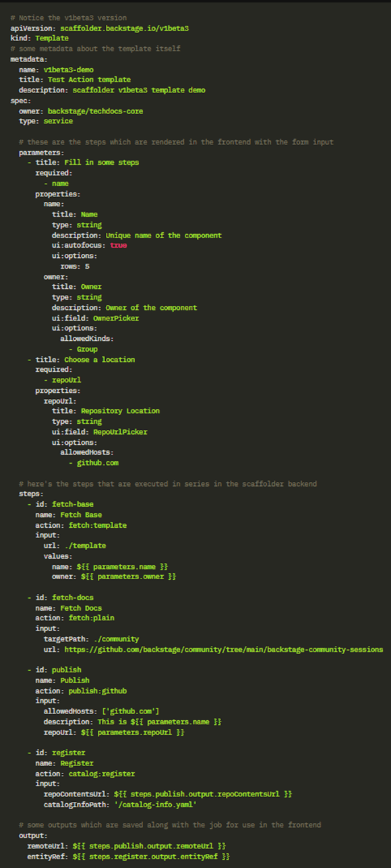Click the apiVersion scaffolder.backstage.io/v1beta3 value
Viewport: 391px width, 868px height.
124,28
